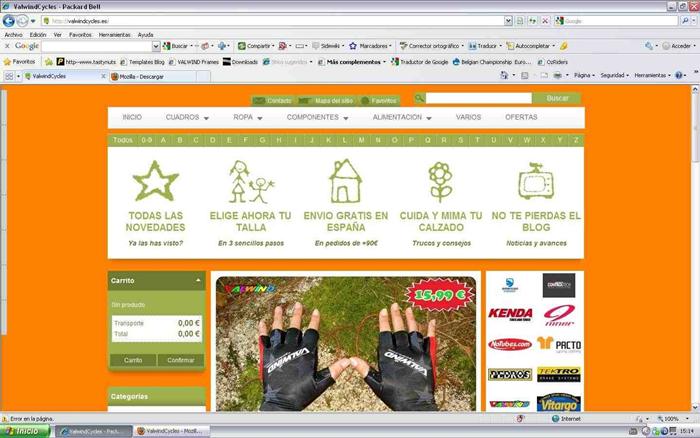
Task: Open the VALWIND Frames bookmark
Action: point(194,62)
